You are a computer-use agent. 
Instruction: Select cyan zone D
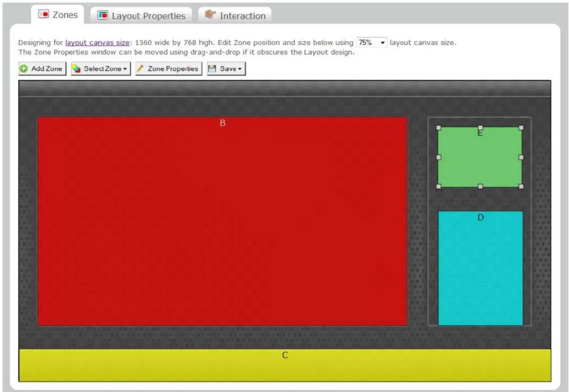(480, 268)
